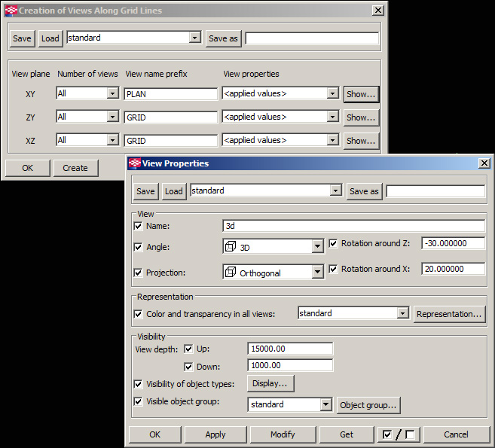The image size is (495, 448).
Task: Open the standard settings dropdown in Creation of Views
Action: (195, 38)
